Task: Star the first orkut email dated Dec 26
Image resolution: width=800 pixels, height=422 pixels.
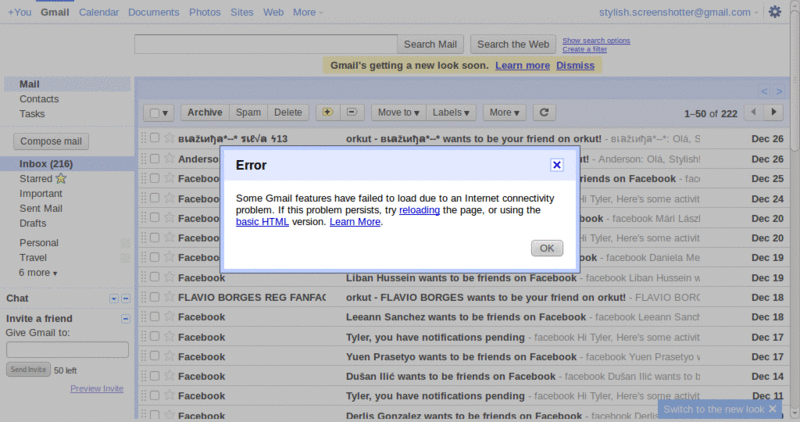Action: click(169, 138)
